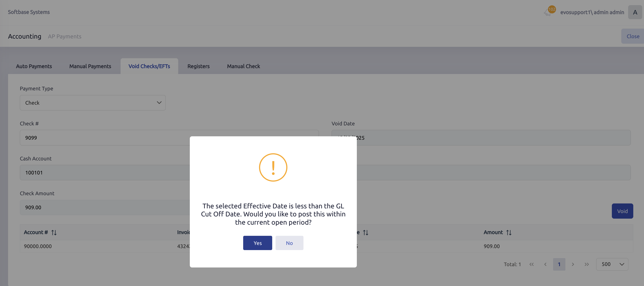Sort by Account # column arrows
This screenshot has height=286, width=644.
click(x=54, y=232)
